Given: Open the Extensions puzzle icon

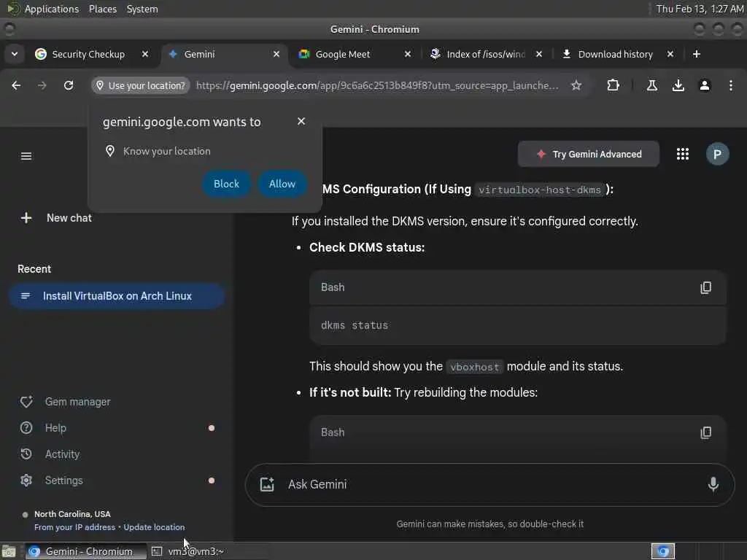Looking at the screenshot, I should click(613, 85).
